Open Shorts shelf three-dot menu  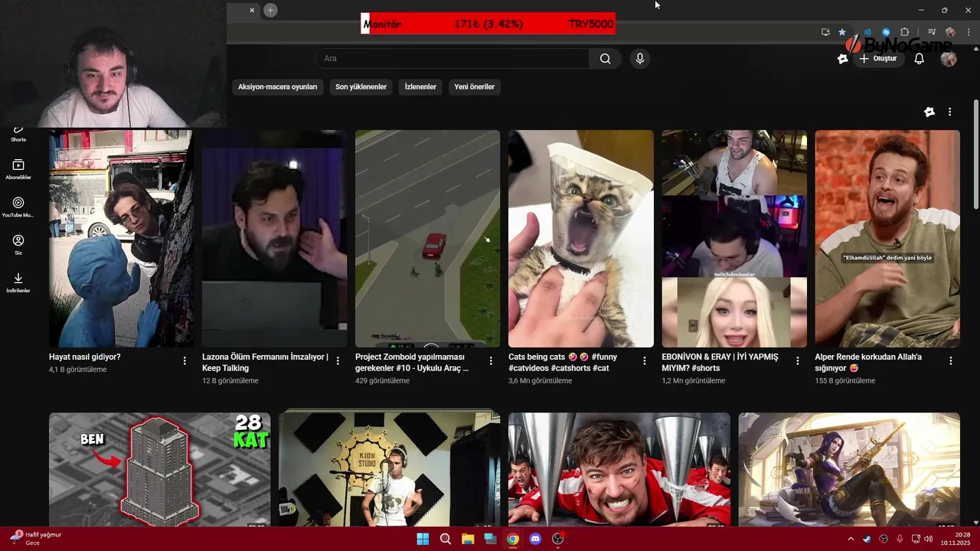click(949, 112)
